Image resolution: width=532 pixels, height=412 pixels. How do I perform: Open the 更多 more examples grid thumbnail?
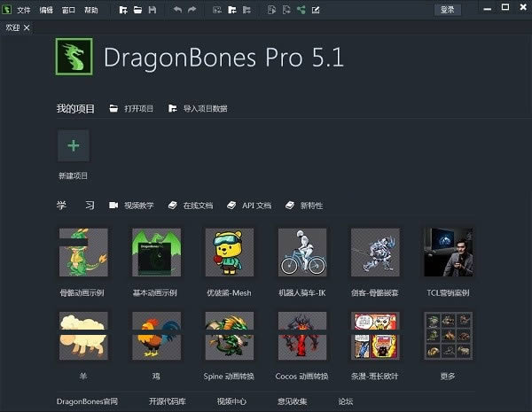(x=448, y=336)
